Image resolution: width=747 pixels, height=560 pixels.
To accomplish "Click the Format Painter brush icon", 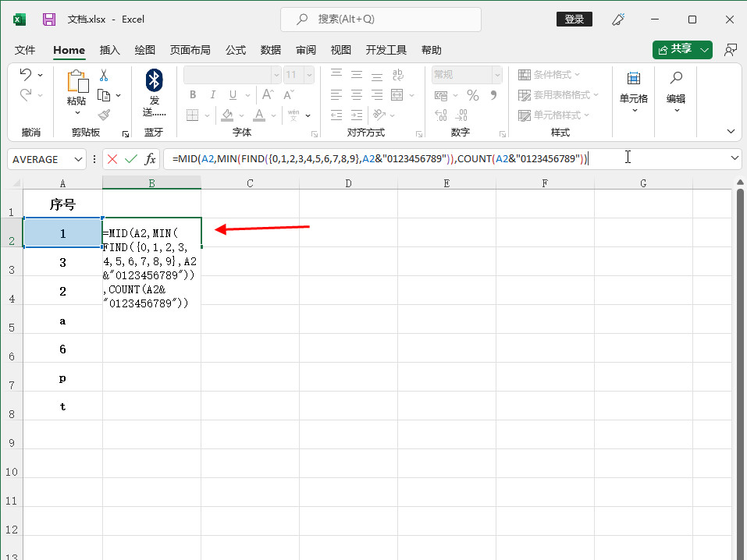I will click(104, 115).
